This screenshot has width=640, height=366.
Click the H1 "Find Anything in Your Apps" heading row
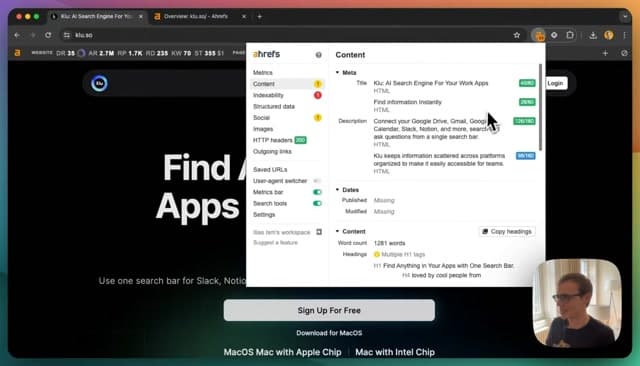pos(444,266)
